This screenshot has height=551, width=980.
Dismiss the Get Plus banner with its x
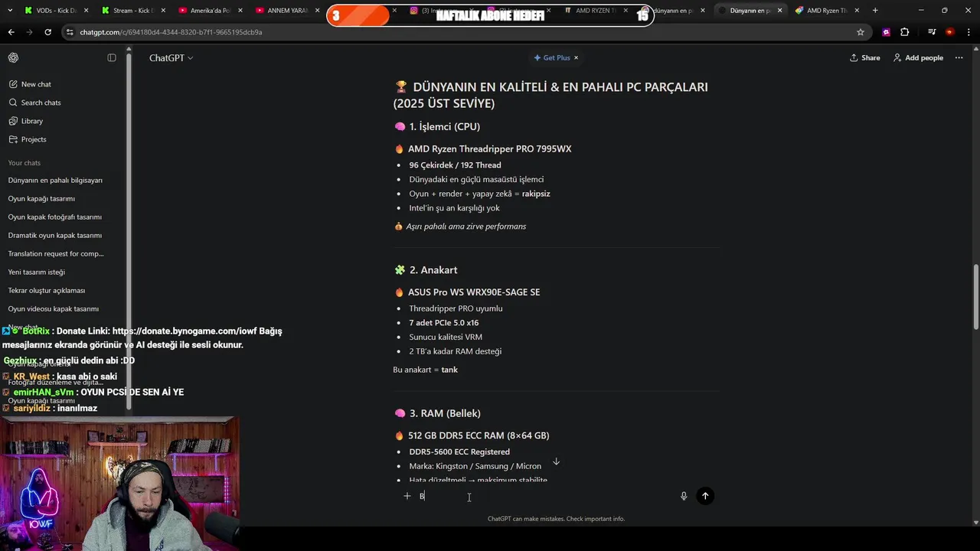(576, 57)
